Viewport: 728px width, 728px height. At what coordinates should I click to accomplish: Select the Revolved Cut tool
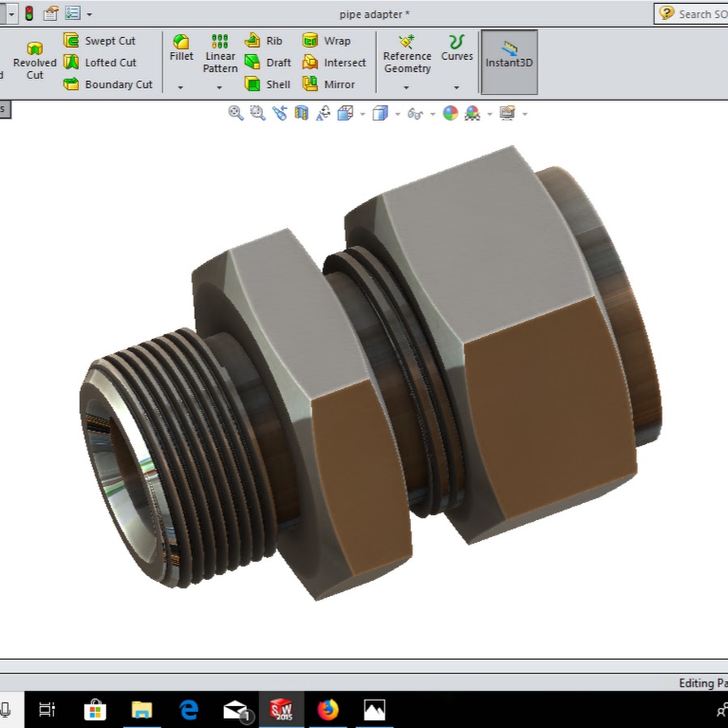[x=35, y=61]
